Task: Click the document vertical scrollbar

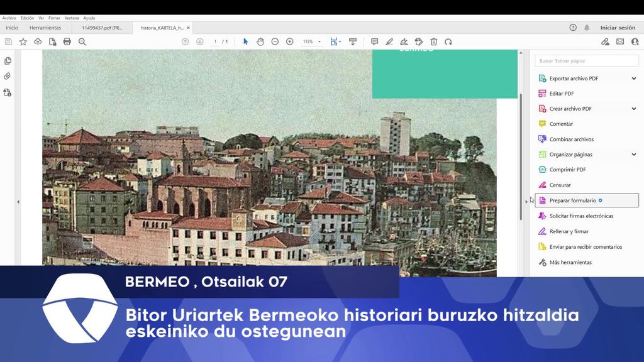Action: pyautogui.click(x=521, y=156)
